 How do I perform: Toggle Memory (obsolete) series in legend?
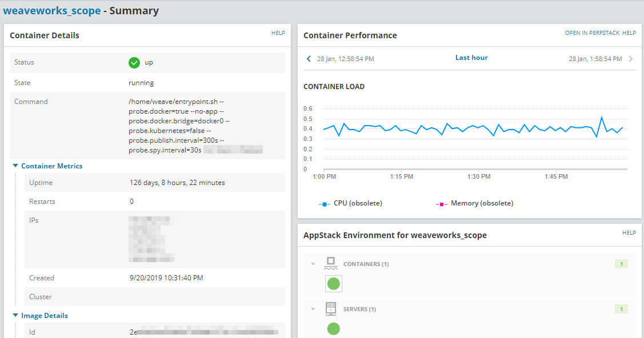474,203
